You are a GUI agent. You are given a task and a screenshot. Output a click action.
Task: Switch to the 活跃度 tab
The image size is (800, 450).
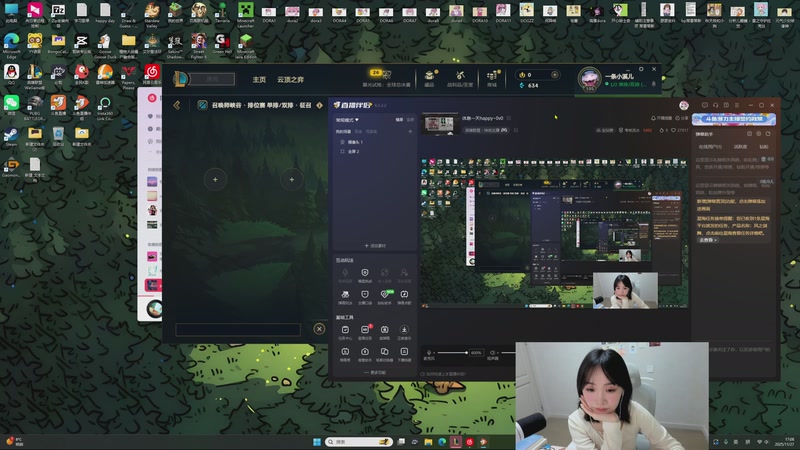pos(740,147)
